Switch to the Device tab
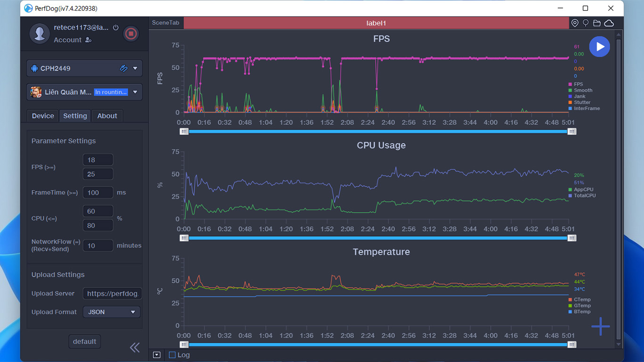The image size is (644, 362). (43, 116)
